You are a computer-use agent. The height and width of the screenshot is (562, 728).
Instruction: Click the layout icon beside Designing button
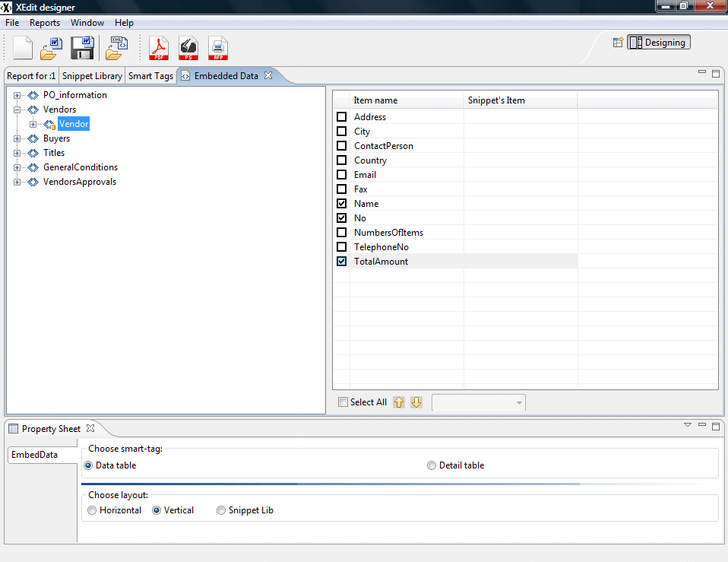click(x=618, y=43)
